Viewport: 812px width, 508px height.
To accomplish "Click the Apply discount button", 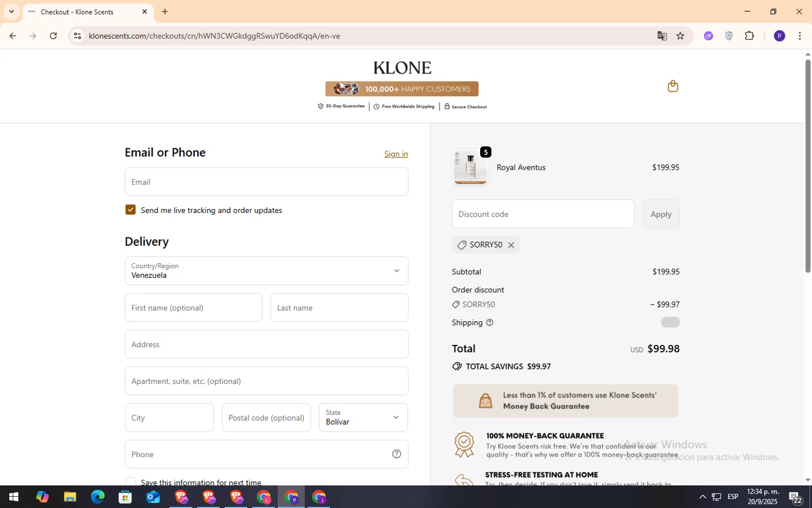I will pos(661,214).
